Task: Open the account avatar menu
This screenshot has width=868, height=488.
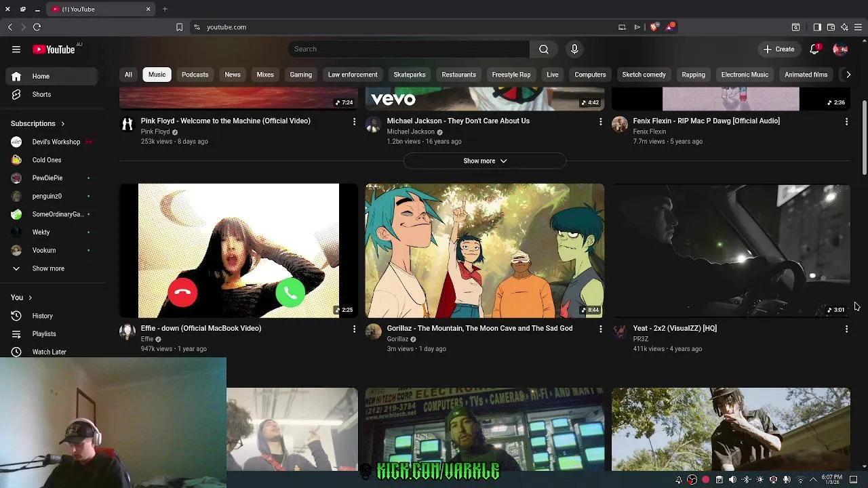Action: click(840, 49)
